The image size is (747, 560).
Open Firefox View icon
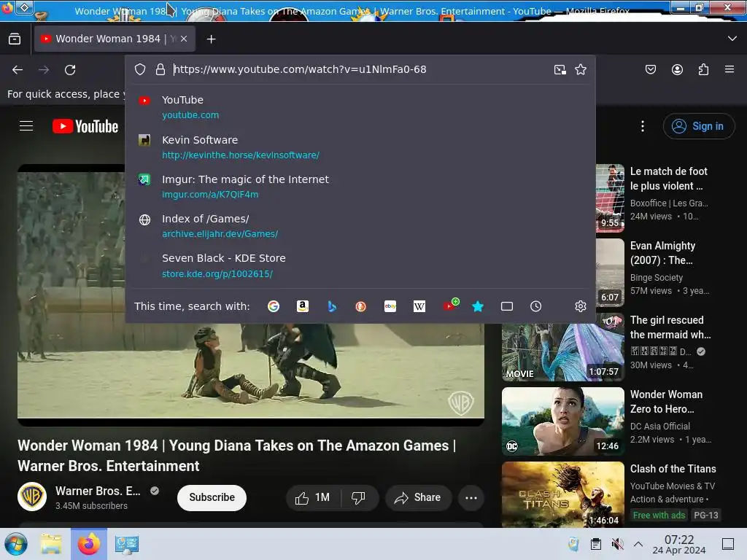(x=15, y=39)
